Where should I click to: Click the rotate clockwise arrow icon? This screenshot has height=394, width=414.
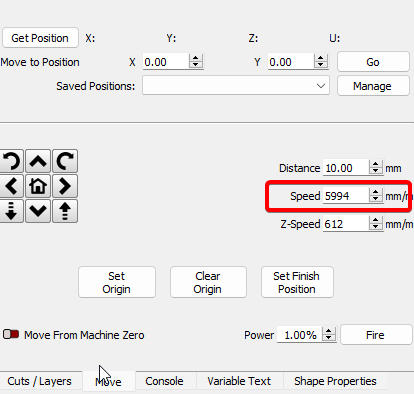click(x=65, y=161)
